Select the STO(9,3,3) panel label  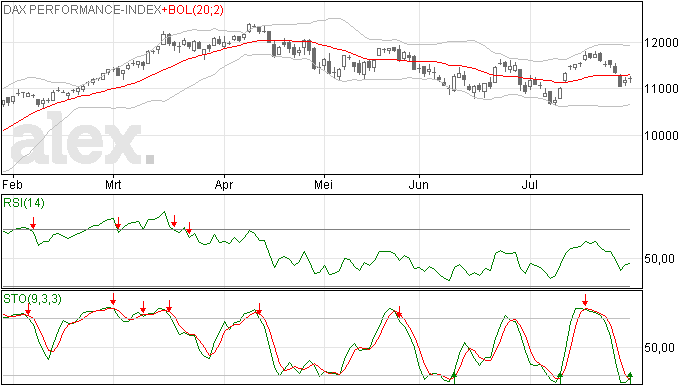click(32, 299)
